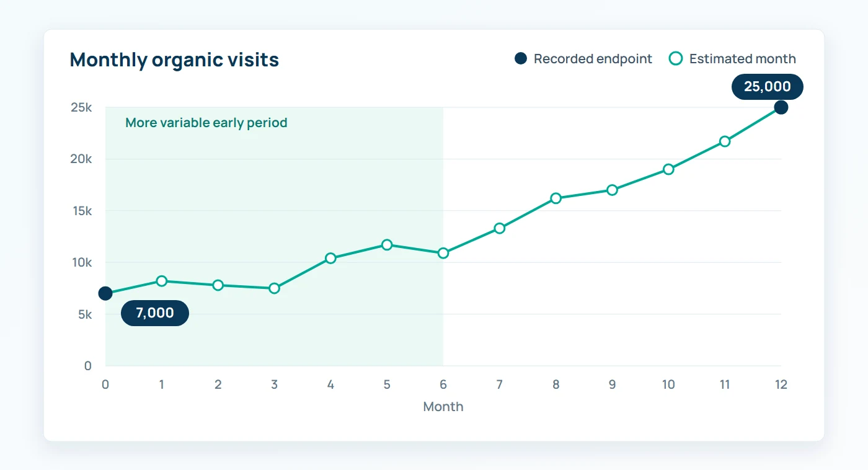The image size is (868, 470).
Task: Click the More variable early period annotation
Action: pyautogui.click(x=206, y=123)
